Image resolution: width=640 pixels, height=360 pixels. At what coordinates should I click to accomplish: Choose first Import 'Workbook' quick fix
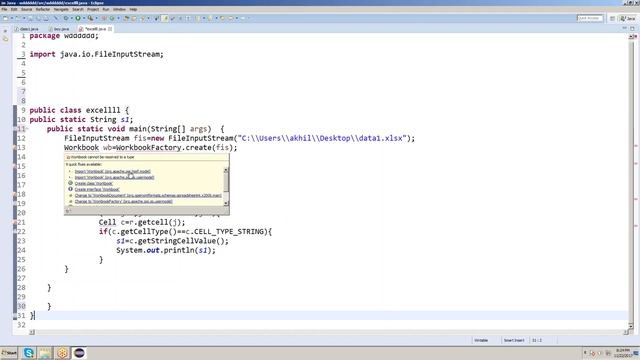113,171
